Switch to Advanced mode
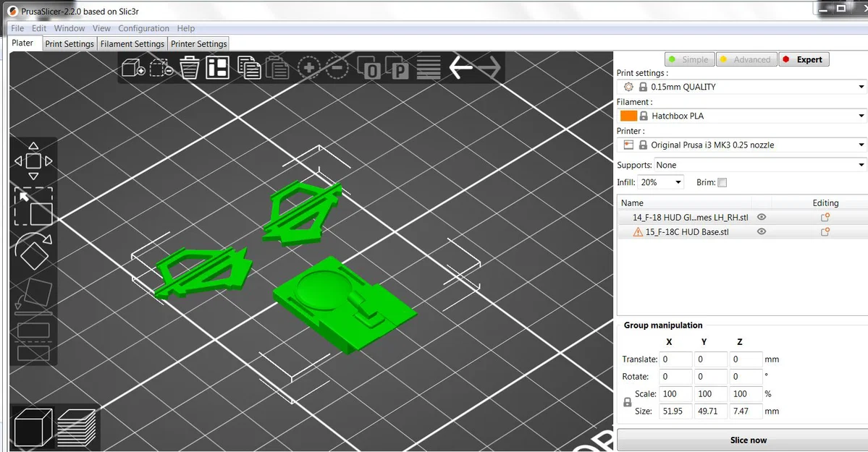Viewport: 868px width, 452px height. [746, 59]
